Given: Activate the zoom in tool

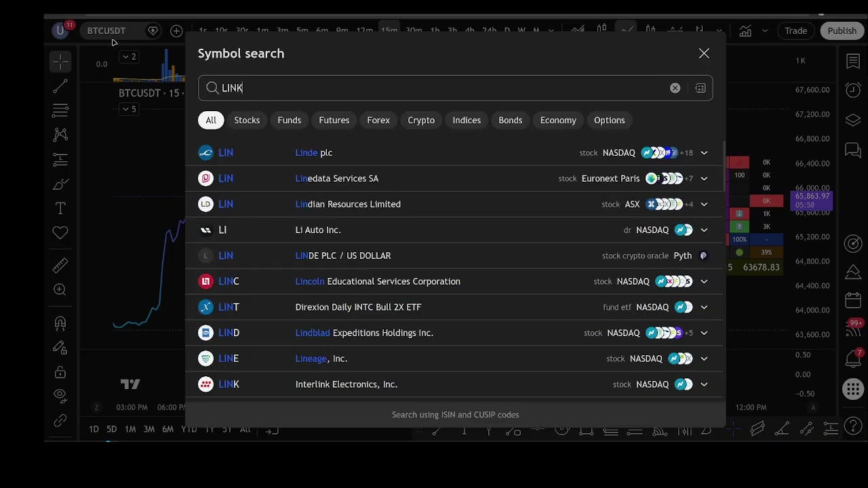Looking at the screenshot, I should (x=60, y=290).
